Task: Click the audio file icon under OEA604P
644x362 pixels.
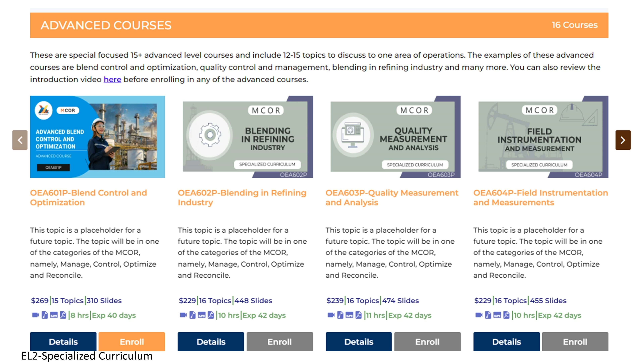Action: pos(488,315)
